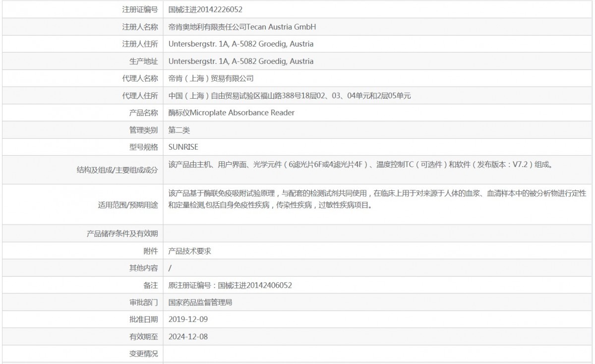Click the 注册人住所 label
The width and height of the screenshot is (595, 364).
[x=140, y=44]
